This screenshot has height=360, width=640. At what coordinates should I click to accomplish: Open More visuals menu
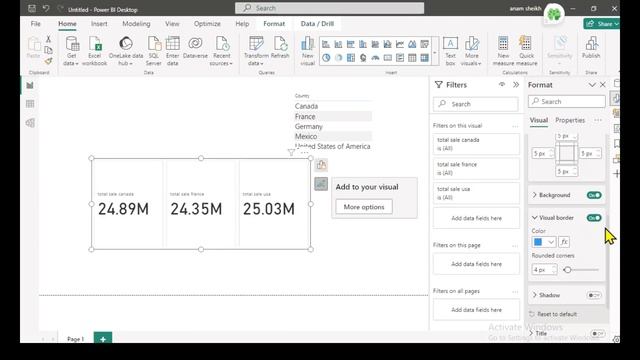click(x=471, y=51)
